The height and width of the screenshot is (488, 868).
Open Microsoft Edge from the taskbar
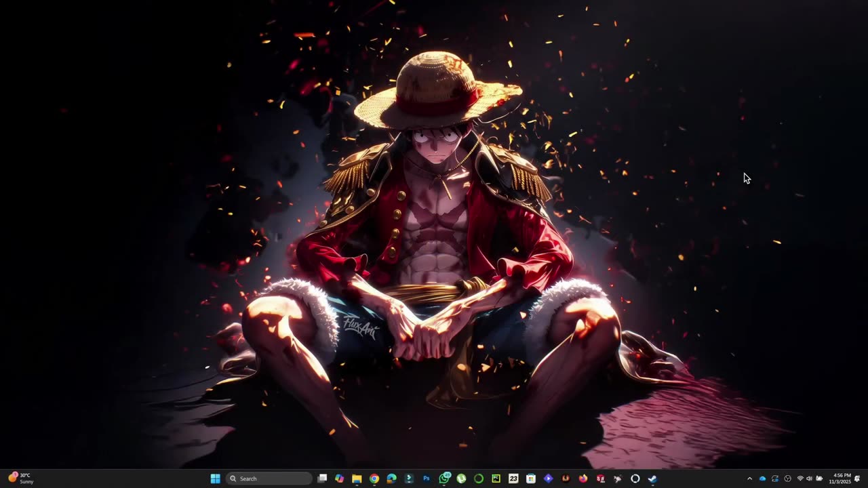click(391, 479)
